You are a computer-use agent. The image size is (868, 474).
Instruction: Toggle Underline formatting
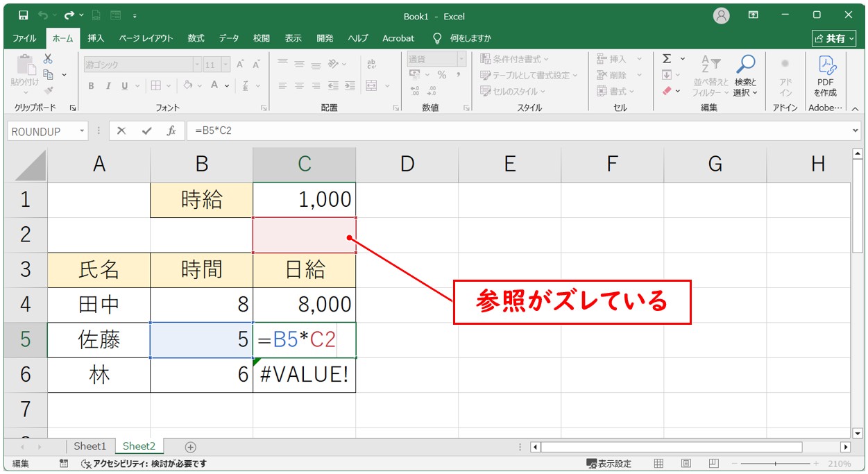[x=125, y=85]
